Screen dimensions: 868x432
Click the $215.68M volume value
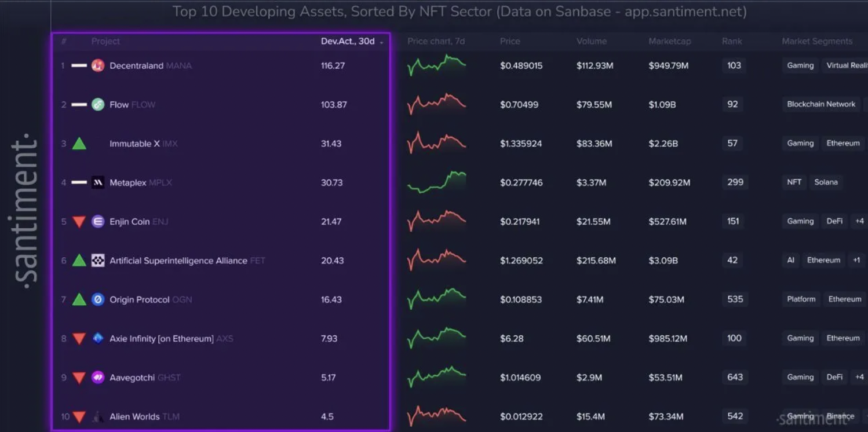point(596,261)
